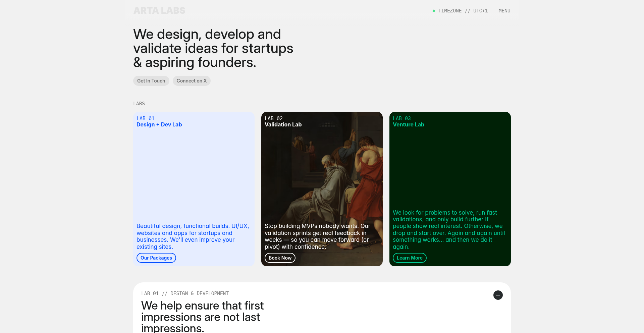
Task: Click the TIMEZONE // UTC+1 label
Action: pos(463,11)
